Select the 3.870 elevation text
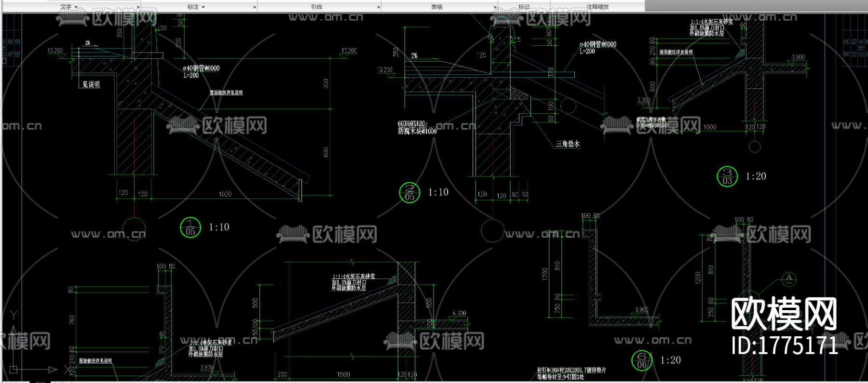 click(x=206, y=368)
